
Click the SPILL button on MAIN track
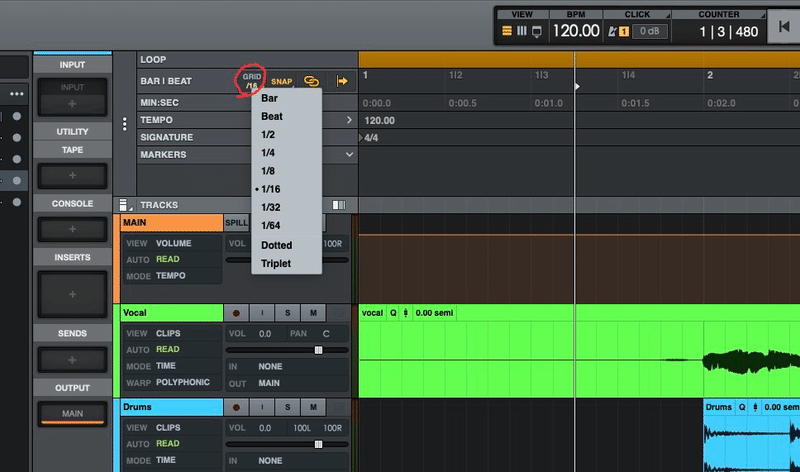pos(237,222)
